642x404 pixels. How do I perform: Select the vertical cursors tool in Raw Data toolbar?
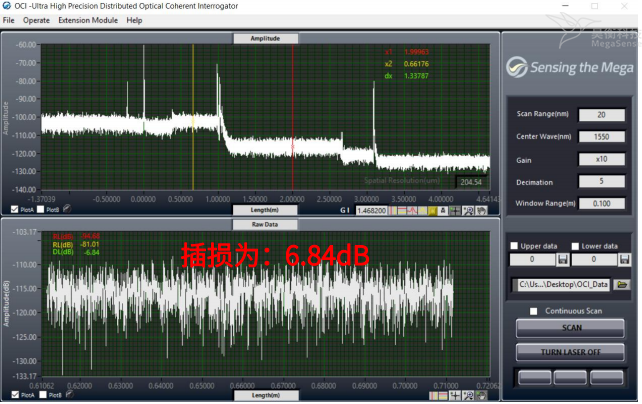pyautogui.click(x=434, y=396)
